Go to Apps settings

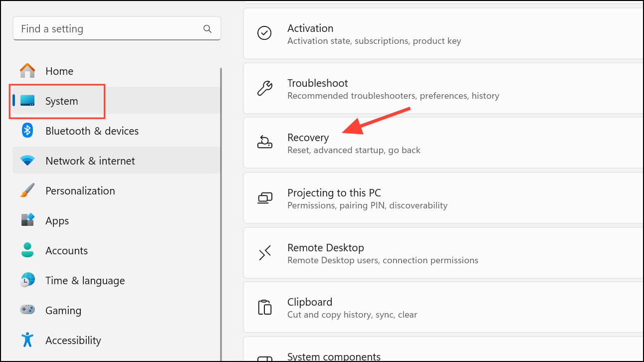pyautogui.click(x=56, y=220)
